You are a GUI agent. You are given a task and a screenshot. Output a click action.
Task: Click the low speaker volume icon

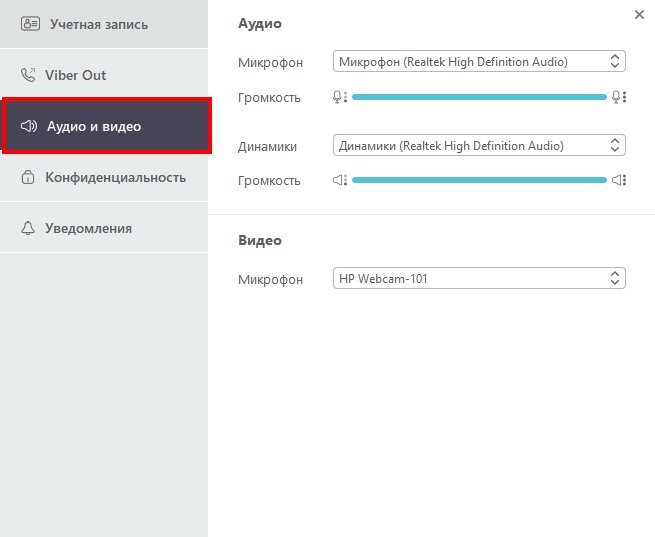(340, 180)
